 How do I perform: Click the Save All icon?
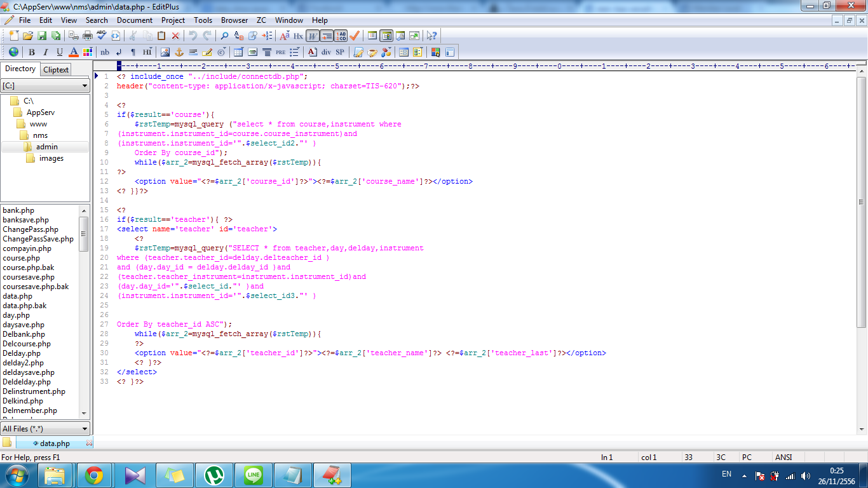click(x=56, y=36)
